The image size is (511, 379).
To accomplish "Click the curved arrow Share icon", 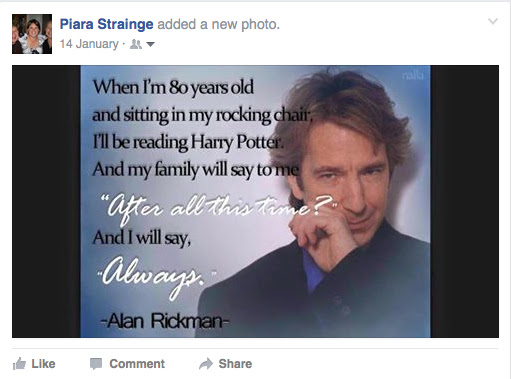I will (206, 364).
